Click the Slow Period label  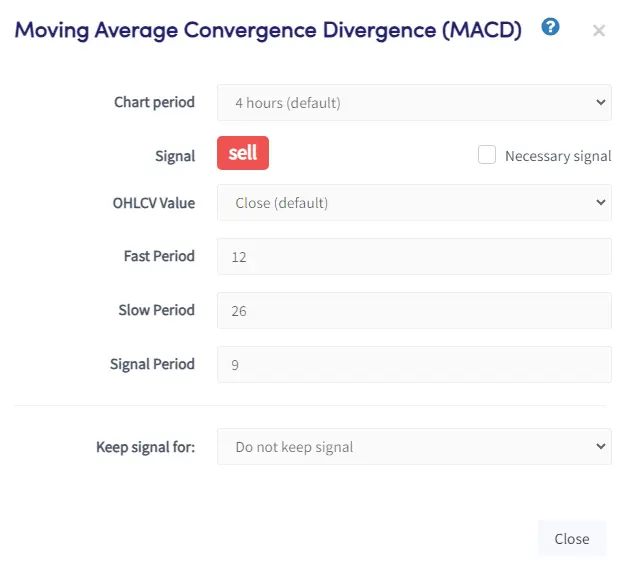156,310
